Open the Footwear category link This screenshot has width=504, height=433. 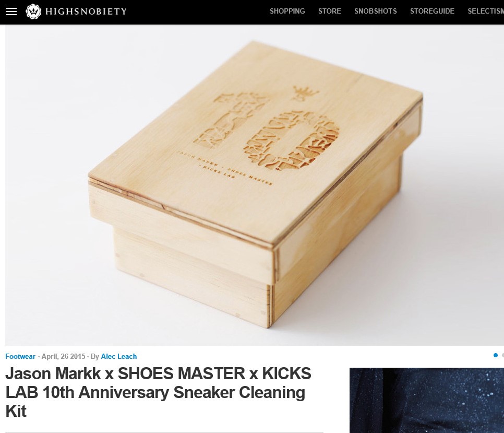(20, 356)
